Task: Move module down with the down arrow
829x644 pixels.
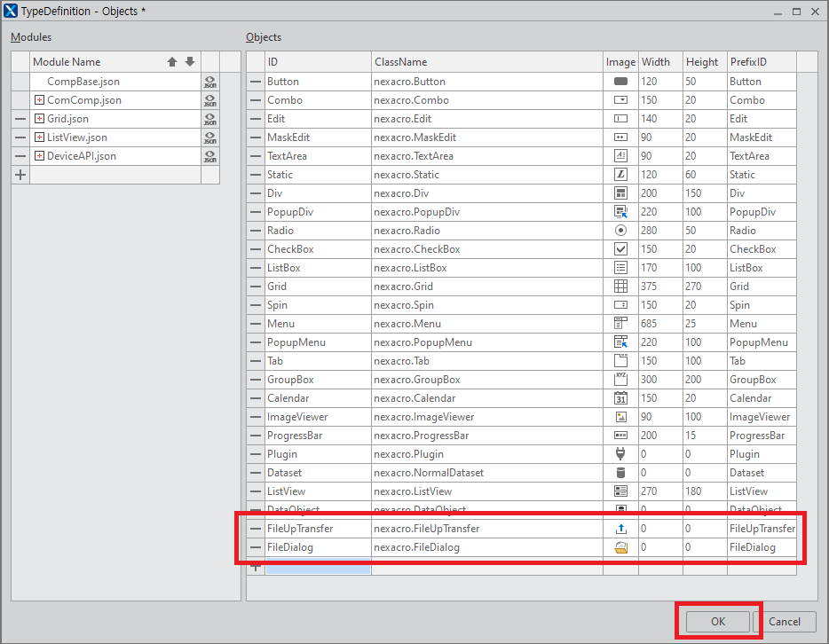Action: 190,62
